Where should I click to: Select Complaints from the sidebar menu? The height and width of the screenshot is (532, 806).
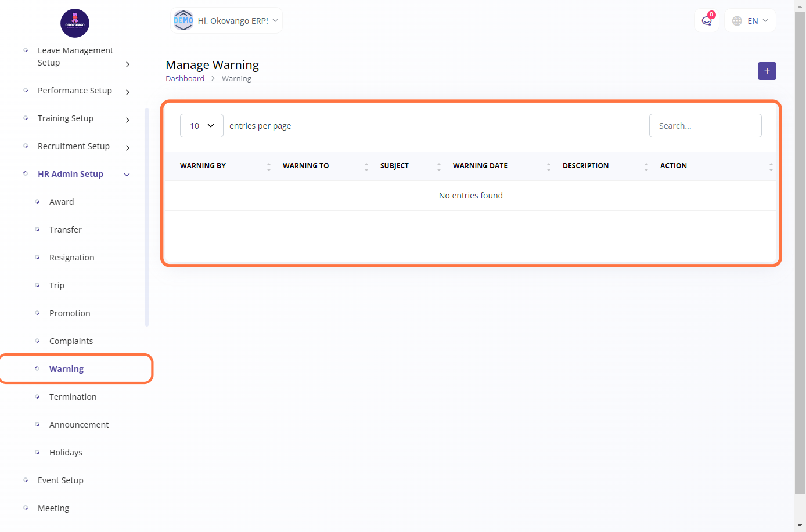click(x=71, y=341)
